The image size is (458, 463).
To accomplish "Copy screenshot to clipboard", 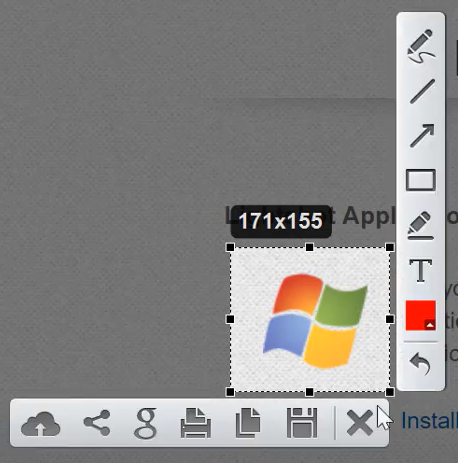I will point(248,423).
